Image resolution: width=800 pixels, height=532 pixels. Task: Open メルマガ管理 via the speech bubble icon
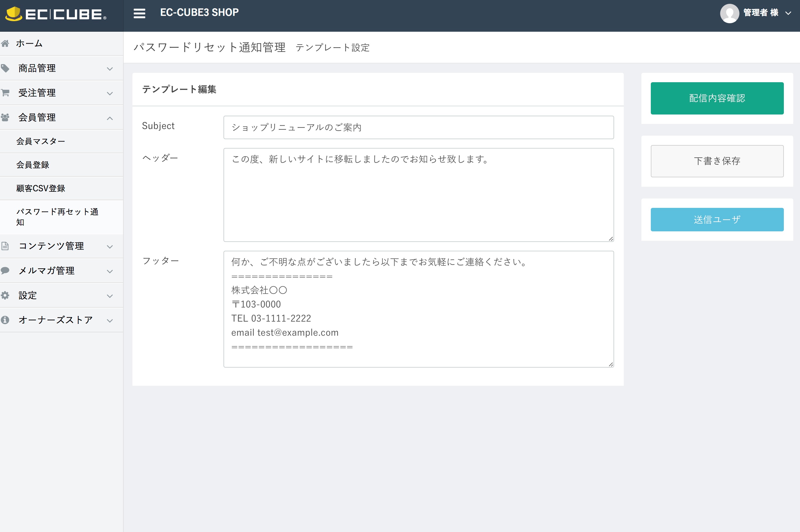6,270
